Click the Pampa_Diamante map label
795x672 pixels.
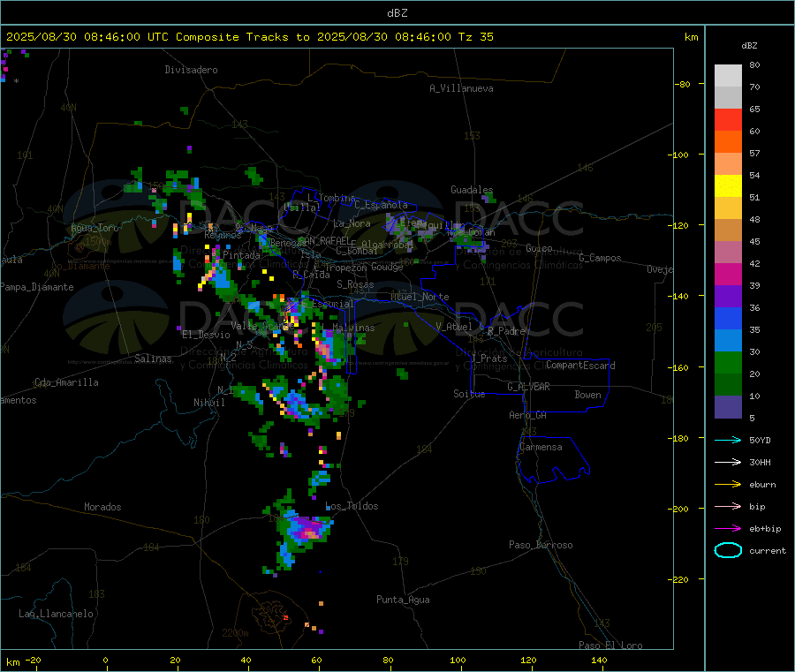[37, 287]
